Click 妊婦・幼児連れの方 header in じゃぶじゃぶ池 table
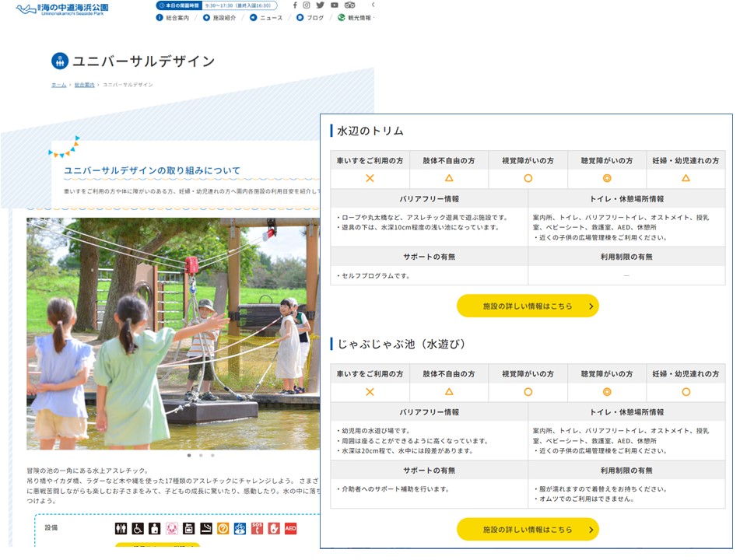This screenshot has width=747, height=560. pyautogui.click(x=686, y=374)
